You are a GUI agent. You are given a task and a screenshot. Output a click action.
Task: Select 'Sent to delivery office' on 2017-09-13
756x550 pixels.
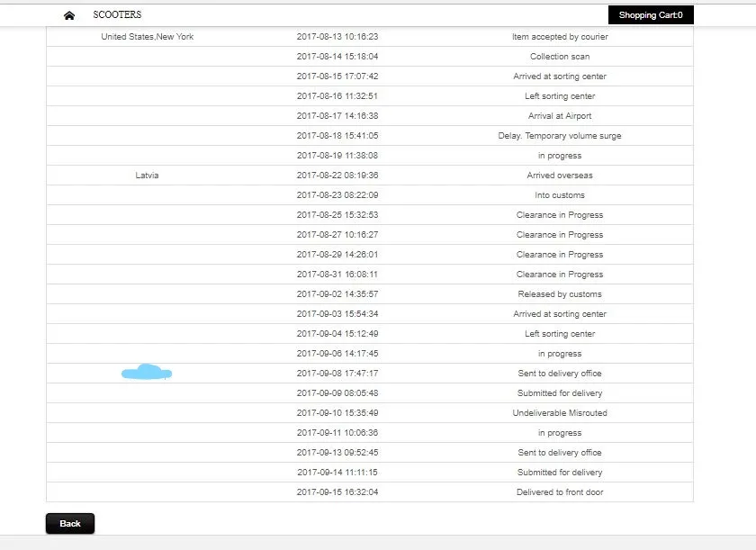[560, 452]
